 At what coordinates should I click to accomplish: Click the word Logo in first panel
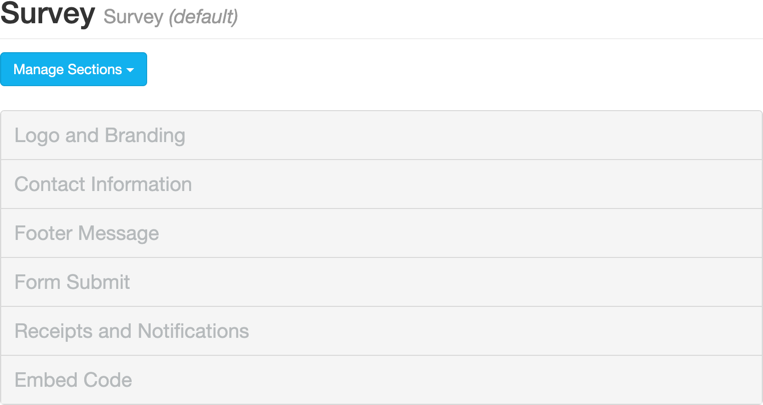37,136
